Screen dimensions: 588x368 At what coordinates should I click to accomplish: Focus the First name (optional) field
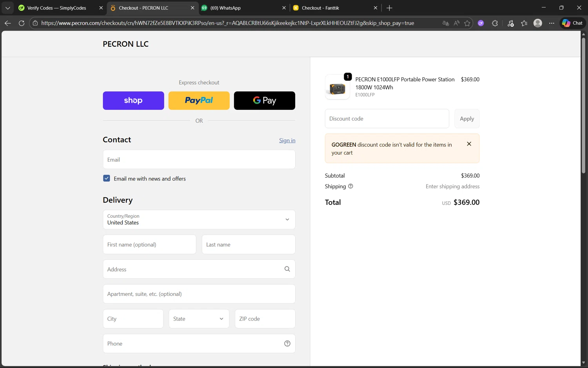point(149,244)
